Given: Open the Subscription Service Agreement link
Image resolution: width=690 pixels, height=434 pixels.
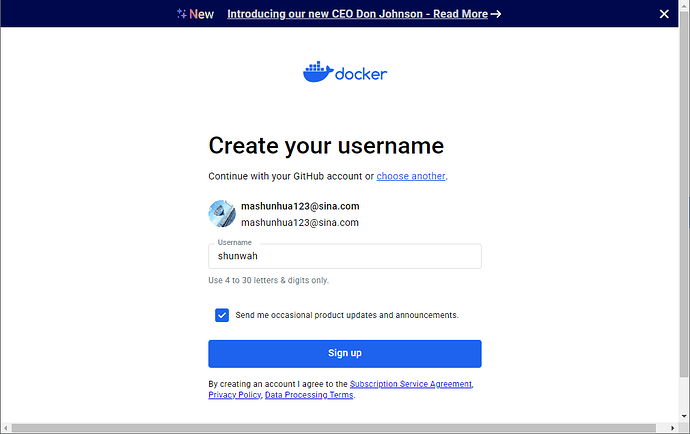Looking at the screenshot, I should [411, 384].
